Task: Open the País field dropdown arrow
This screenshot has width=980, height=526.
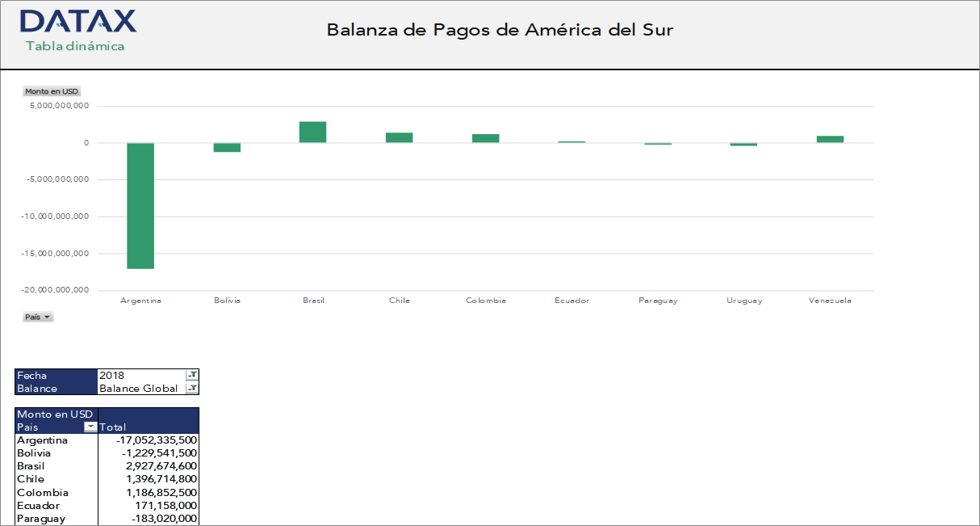Action: coord(46,317)
